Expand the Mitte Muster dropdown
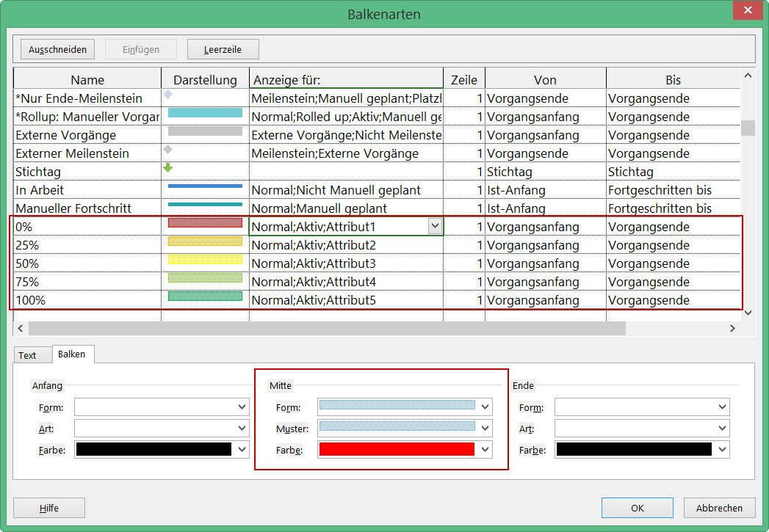769x532 pixels. coord(485,428)
